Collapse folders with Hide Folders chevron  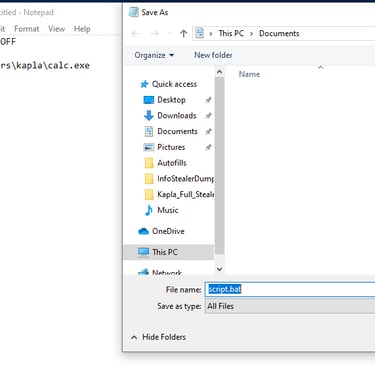coord(134,337)
